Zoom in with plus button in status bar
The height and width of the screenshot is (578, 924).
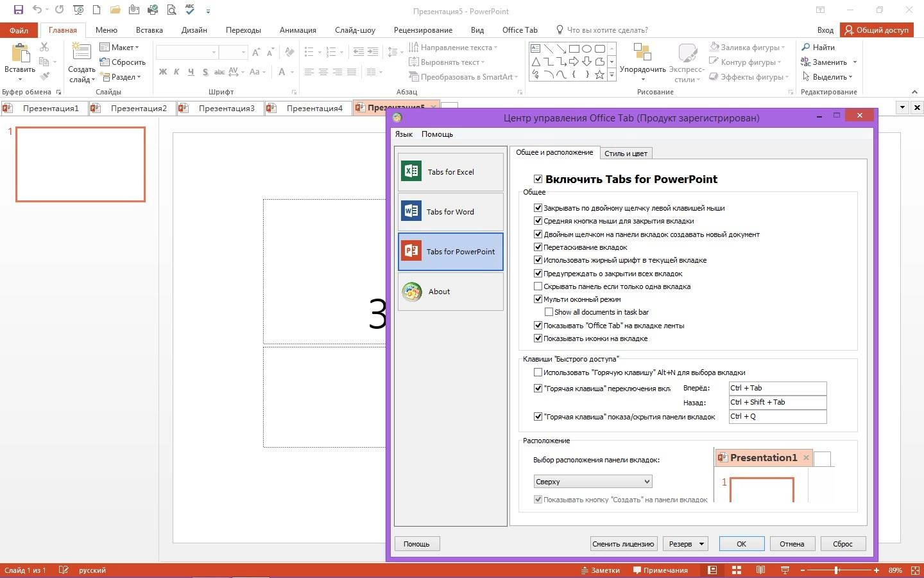click(x=877, y=570)
